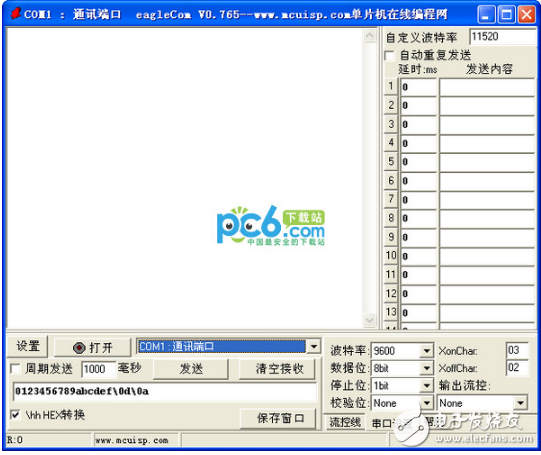This screenshot has height=455, width=541.
Task: Click 发送内容 field of row 4
Action: click(x=487, y=144)
